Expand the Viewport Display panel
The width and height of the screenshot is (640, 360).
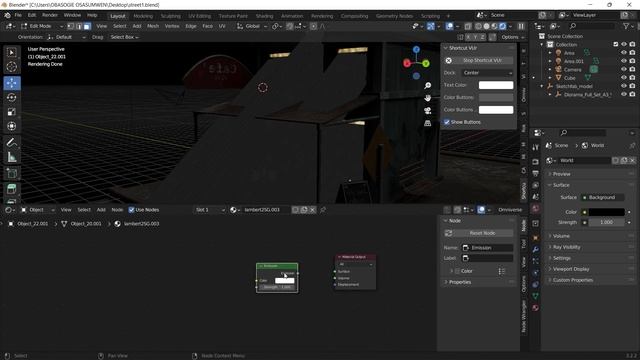point(571,269)
